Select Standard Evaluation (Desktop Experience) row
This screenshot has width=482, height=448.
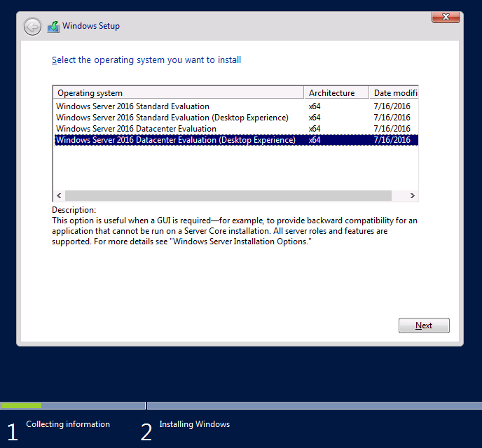click(236, 118)
